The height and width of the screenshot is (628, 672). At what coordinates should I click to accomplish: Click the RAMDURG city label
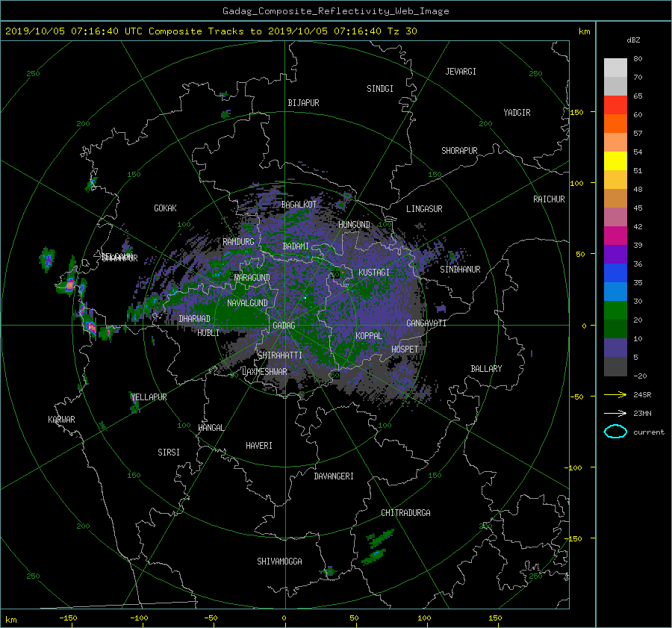point(238,242)
